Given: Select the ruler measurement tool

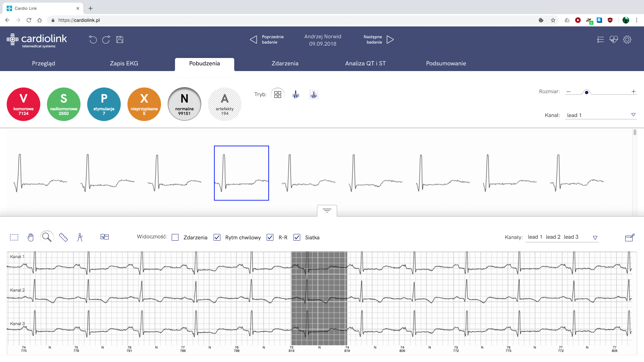Looking at the screenshot, I should (63, 237).
